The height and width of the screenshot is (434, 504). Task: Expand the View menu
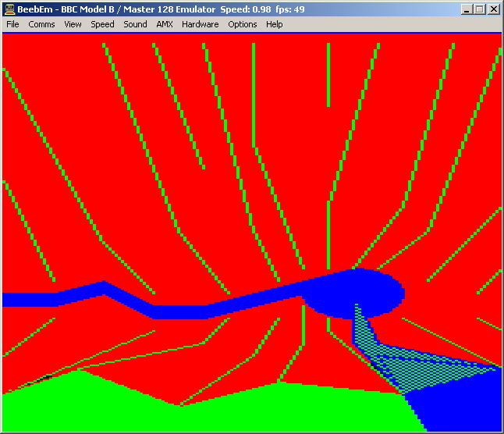[73, 24]
